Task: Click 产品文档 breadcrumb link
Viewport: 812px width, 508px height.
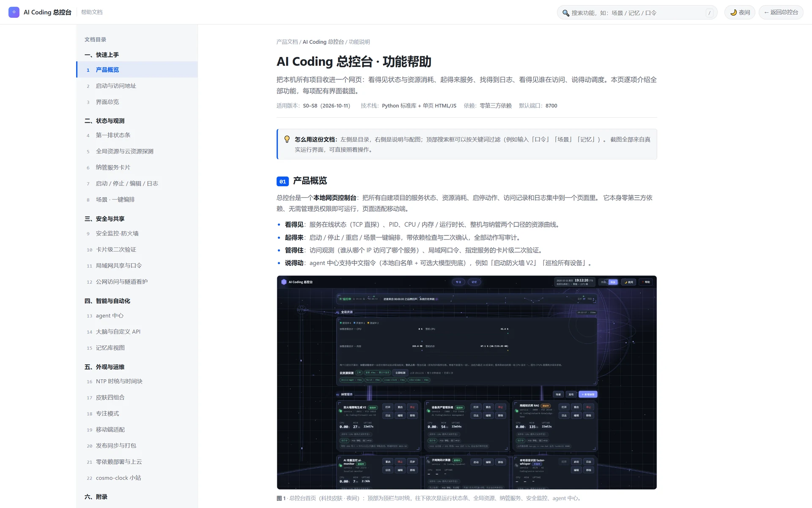Action: coord(287,42)
